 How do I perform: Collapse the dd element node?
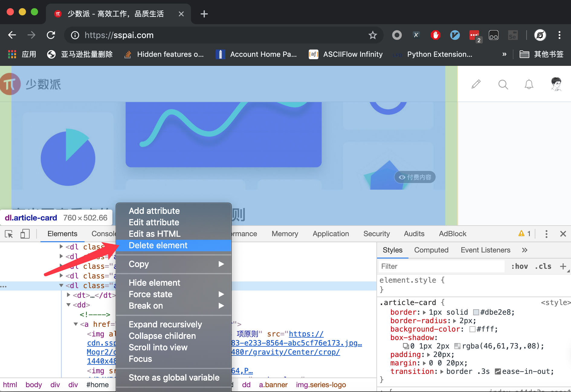coord(69,305)
